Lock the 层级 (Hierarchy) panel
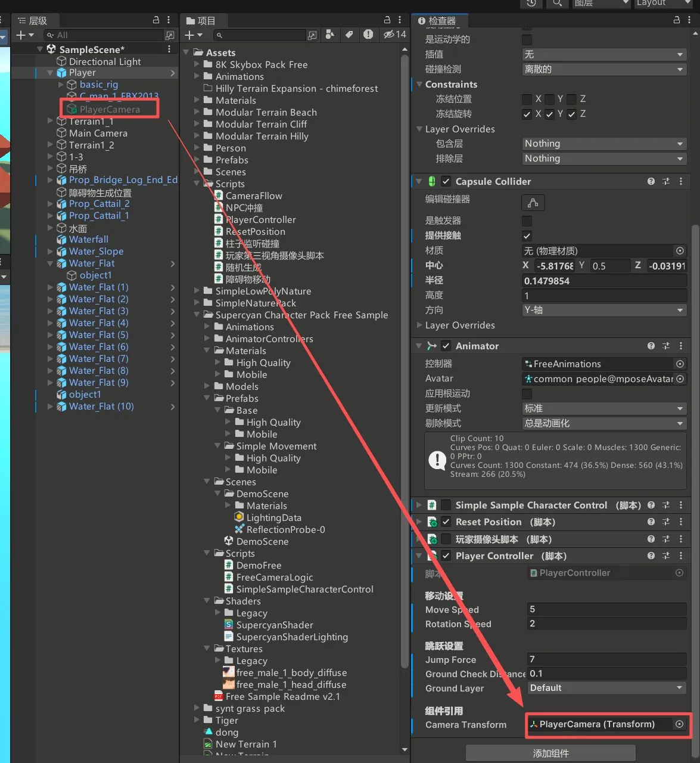This screenshot has height=763, width=700. pyautogui.click(x=156, y=20)
